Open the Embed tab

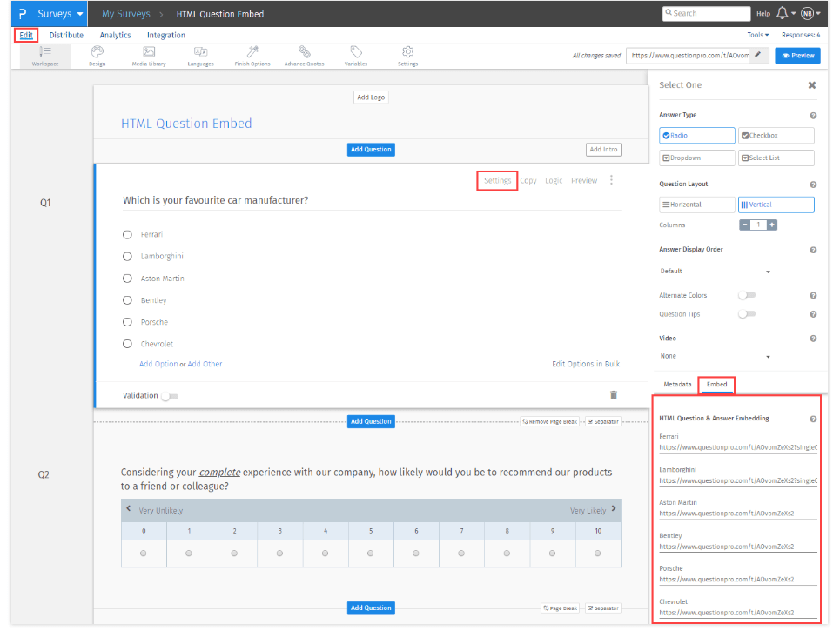[x=716, y=384]
